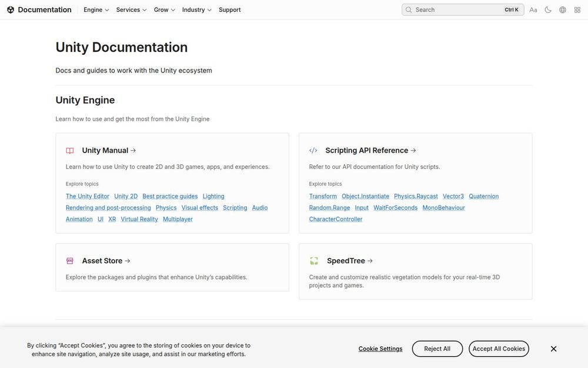Screen dimensions: 588x368
Task: Open the Physics.Raycast API link
Action: point(416,196)
